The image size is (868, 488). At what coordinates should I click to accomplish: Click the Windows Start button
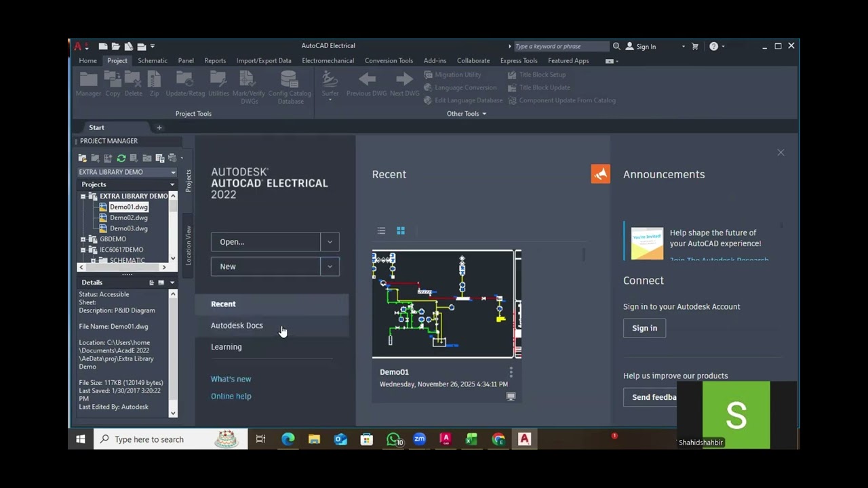pos(81,439)
